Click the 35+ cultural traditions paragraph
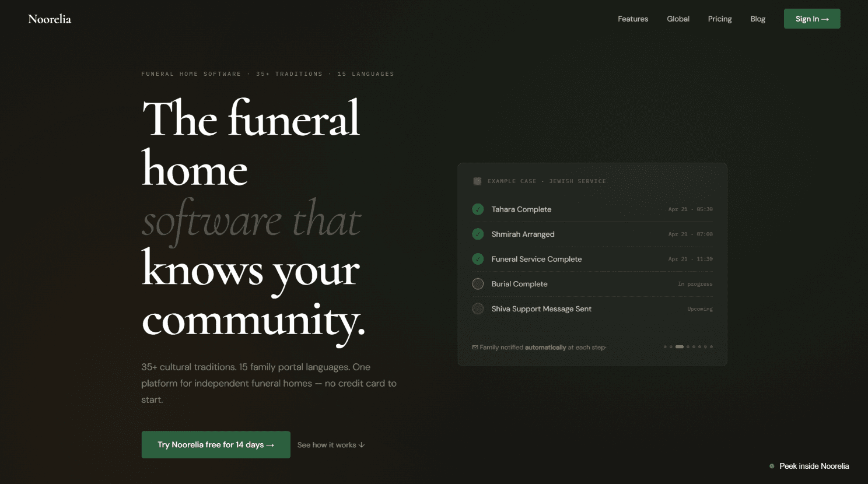Screen dimensions: 868x484 point(269,383)
